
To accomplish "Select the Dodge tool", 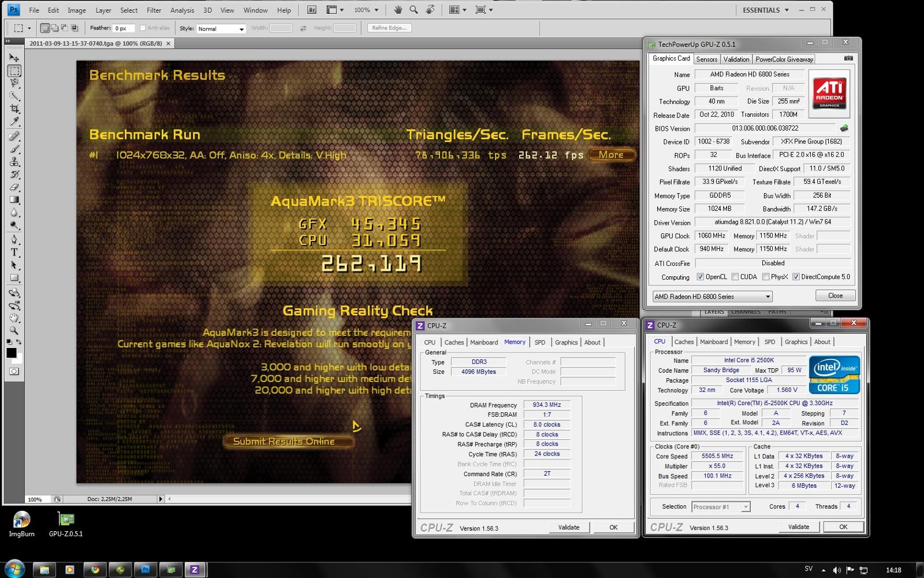I will pyautogui.click(x=14, y=226).
